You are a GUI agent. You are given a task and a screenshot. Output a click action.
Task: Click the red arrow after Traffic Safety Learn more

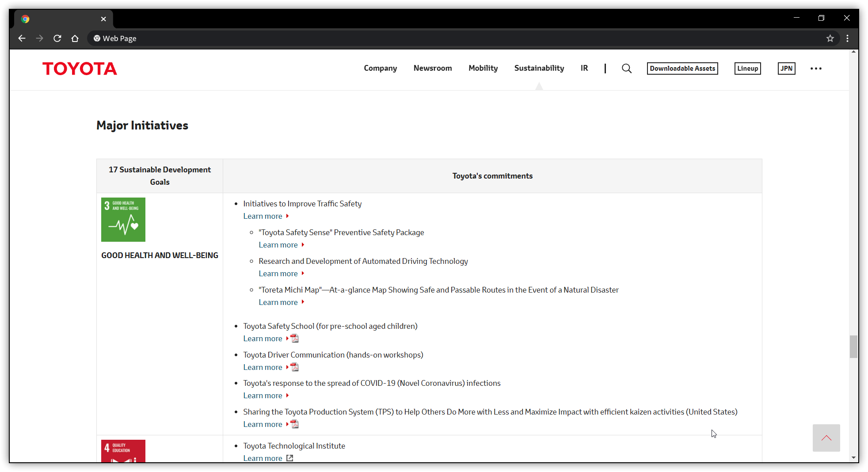[x=287, y=216]
